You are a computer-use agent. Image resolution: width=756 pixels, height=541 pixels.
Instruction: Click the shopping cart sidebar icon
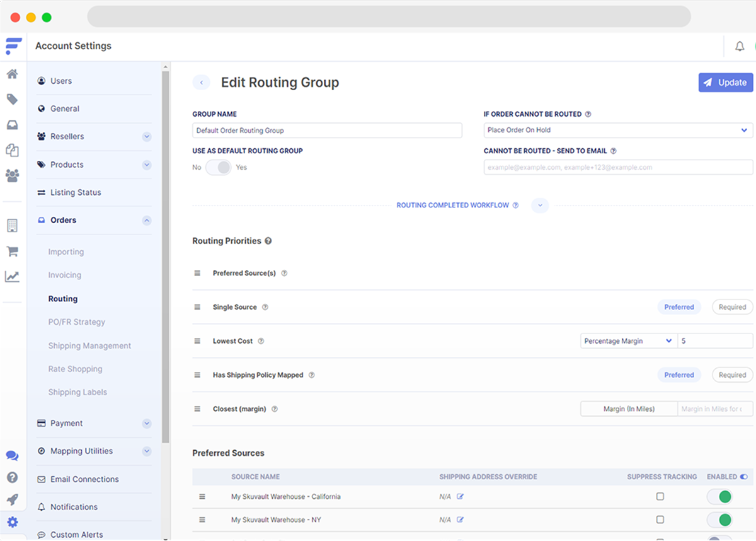point(12,252)
